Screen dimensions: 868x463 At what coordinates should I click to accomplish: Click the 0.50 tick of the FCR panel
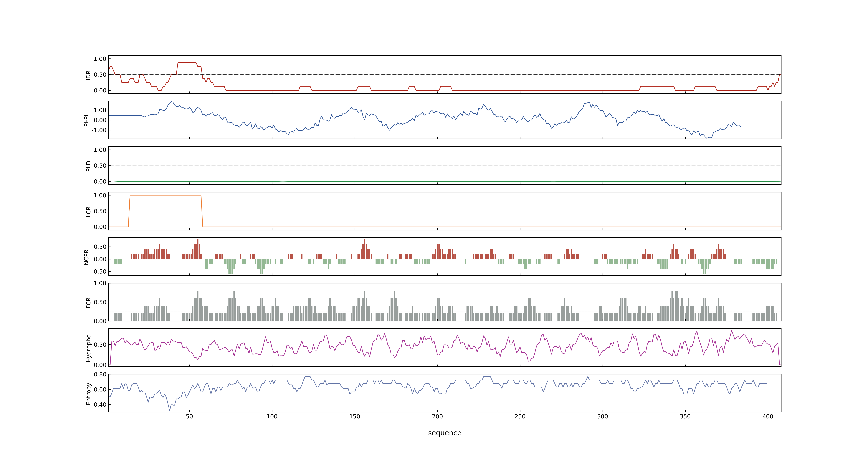tap(100, 302)
